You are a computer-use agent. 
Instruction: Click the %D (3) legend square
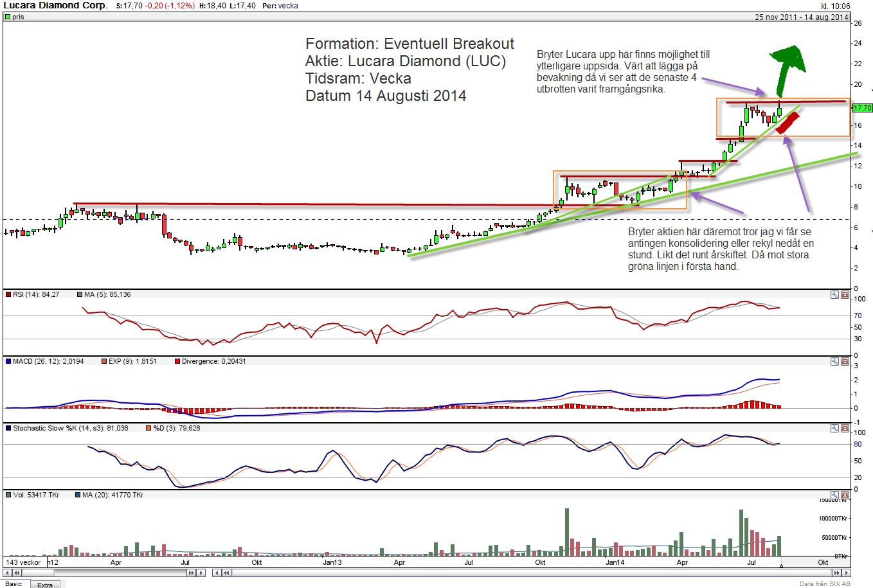[x=148, y=429]
